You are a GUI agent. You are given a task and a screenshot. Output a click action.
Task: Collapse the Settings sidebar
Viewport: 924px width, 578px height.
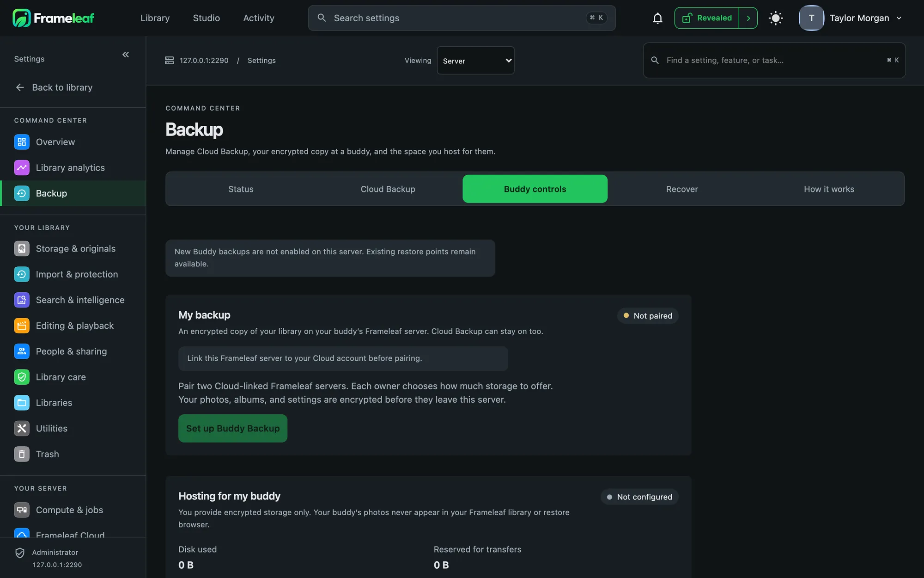click(x=126, y=55)
